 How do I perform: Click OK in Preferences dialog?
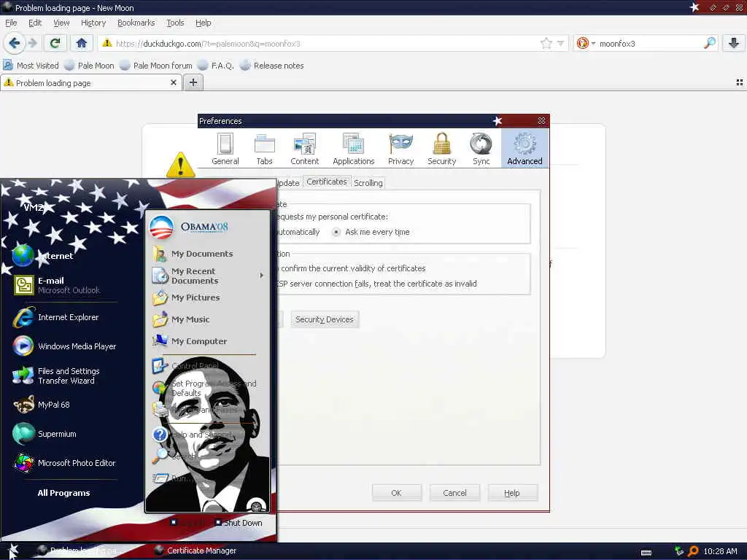click(396, 493)
